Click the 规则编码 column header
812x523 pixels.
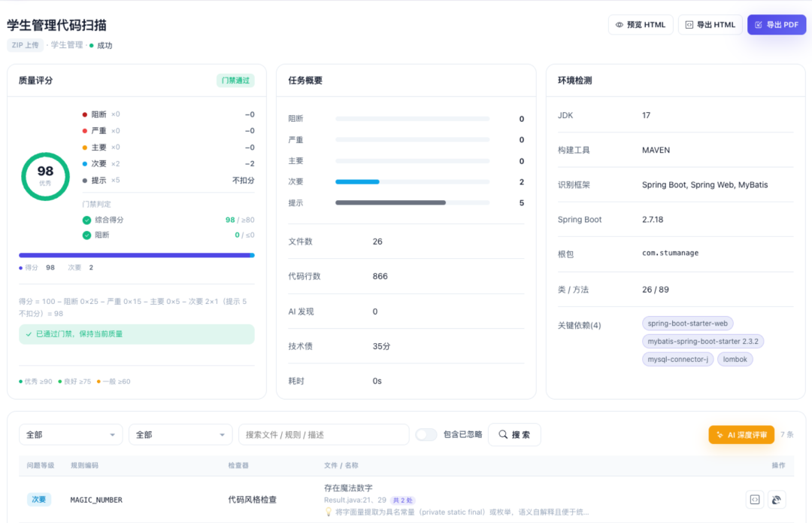[84, 466]
